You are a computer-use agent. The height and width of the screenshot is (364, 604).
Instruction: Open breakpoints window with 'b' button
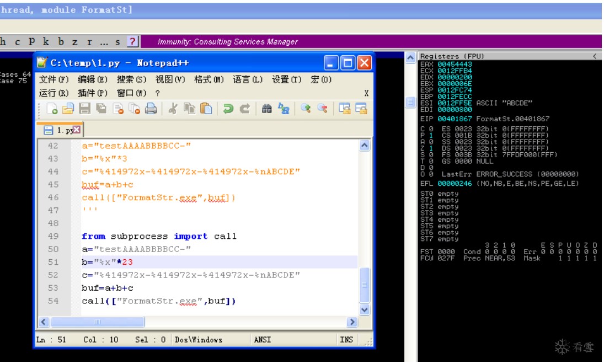coord(61,41)
